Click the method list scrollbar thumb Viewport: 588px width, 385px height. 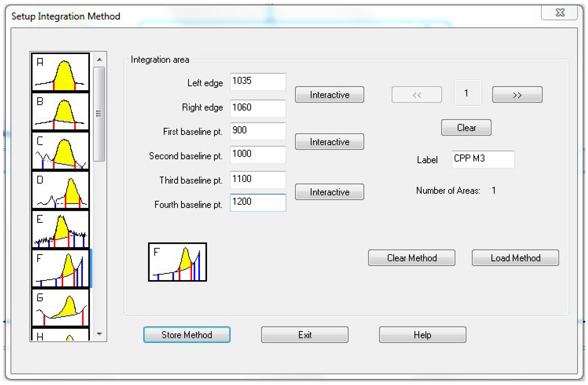tap(99, 114)
